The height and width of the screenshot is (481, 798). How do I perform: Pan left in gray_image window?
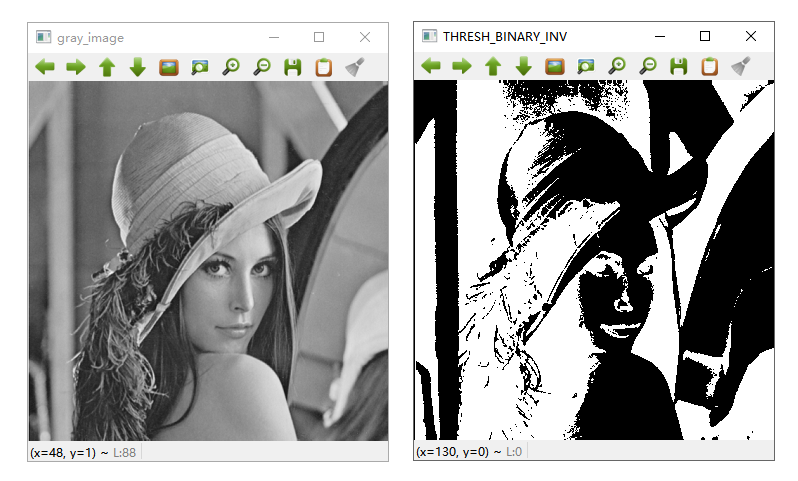point(45,67)
